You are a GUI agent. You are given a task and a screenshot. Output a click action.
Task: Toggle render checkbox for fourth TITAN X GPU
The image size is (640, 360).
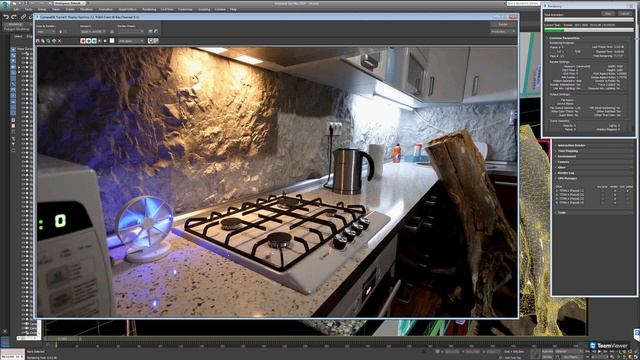[x=615, y=203]
